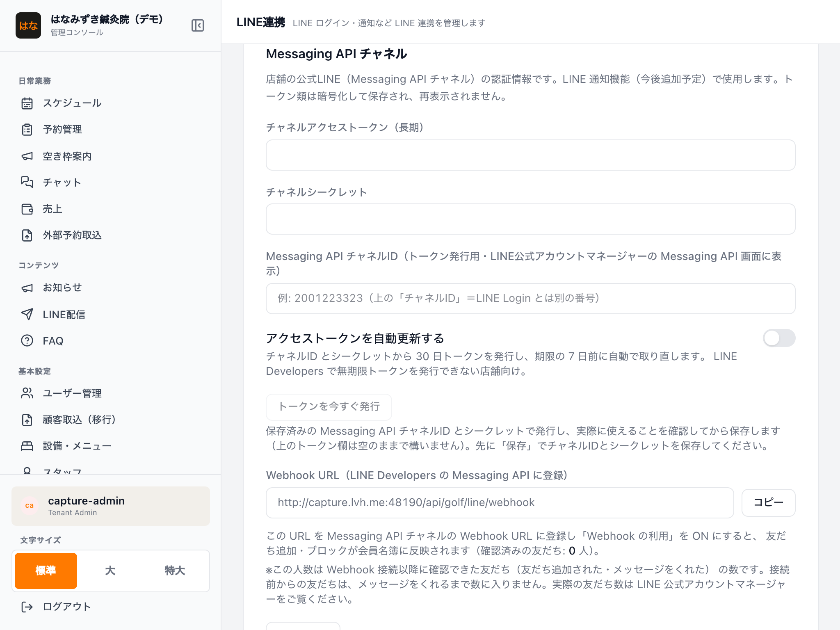The image size is (840, 630).
Task: Select 特大 font size
Action: coord(175,571)
